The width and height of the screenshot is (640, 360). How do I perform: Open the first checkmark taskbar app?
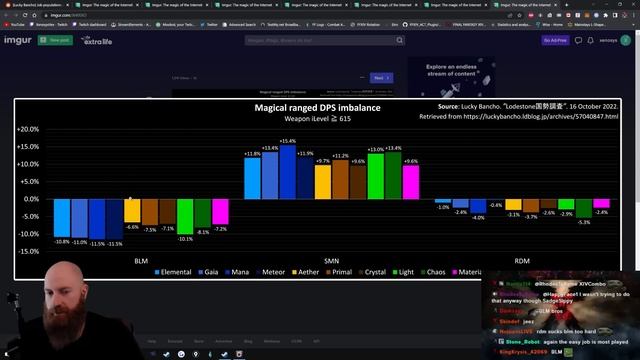point(166,354)
